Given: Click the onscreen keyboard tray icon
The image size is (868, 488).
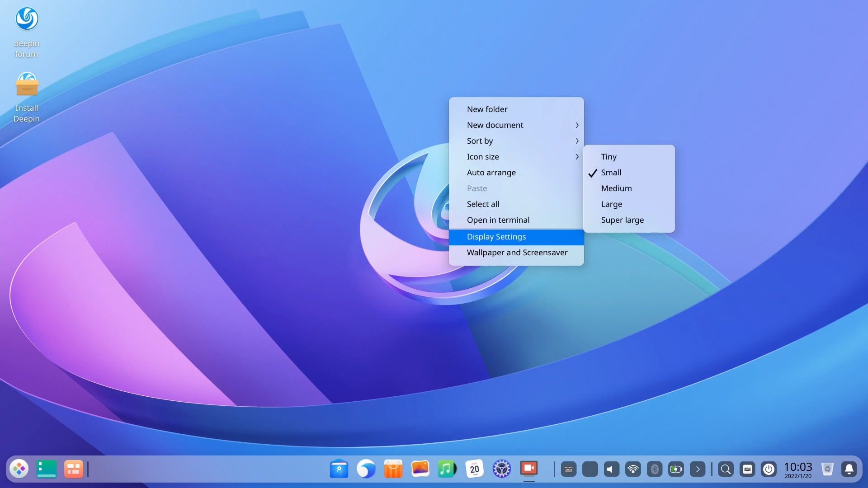Looking at the screenshot, I should pos(569,469).
